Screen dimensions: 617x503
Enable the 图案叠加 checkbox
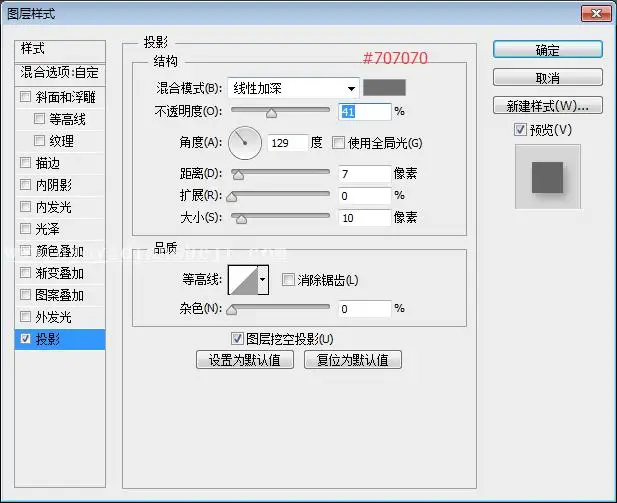click(25, 294)
